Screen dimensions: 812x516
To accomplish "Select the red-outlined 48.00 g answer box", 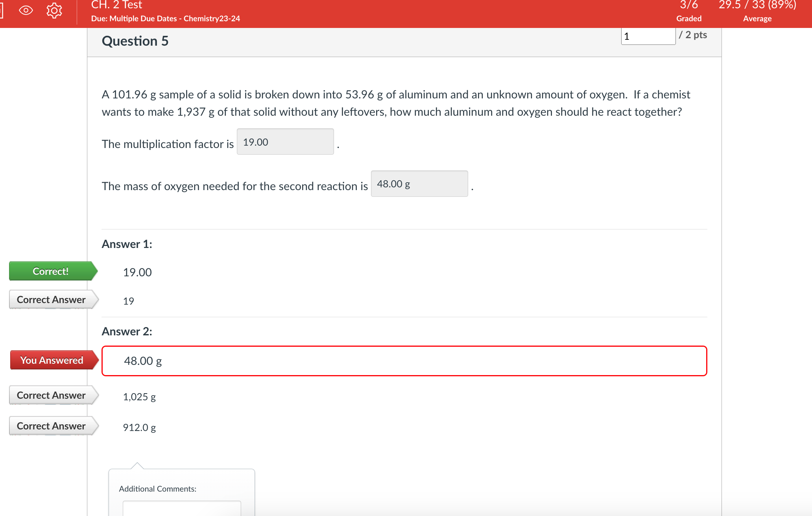I will pyautogui.click(x=404, y=361).
